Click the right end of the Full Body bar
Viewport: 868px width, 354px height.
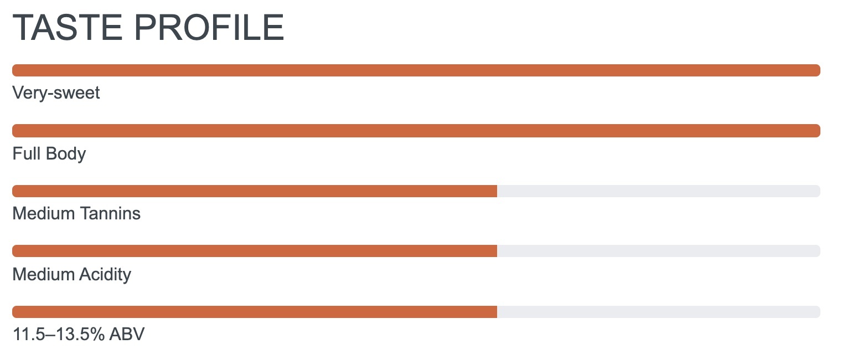[x=815, y=131]
